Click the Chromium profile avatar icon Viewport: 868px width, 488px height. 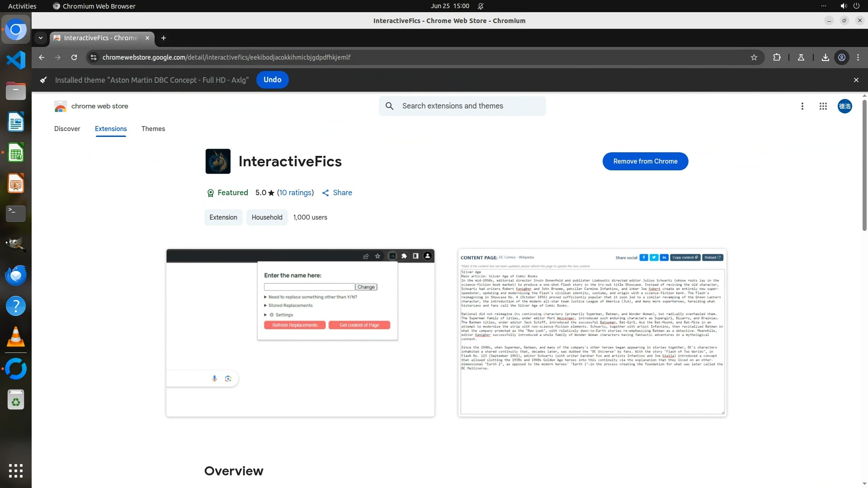(x=842, y=57)
